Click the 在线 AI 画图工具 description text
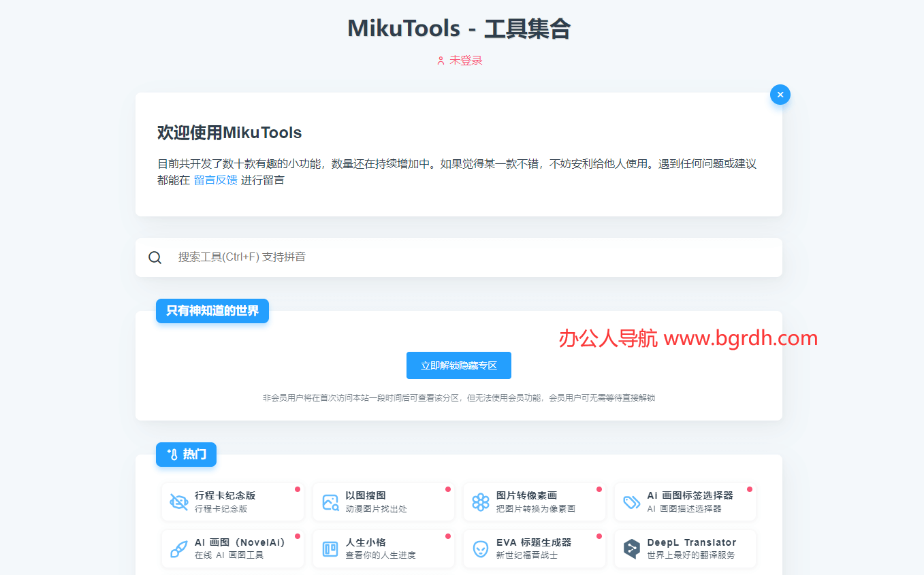The width and height of the screenshot is (924, 575). tap(229, 555)
